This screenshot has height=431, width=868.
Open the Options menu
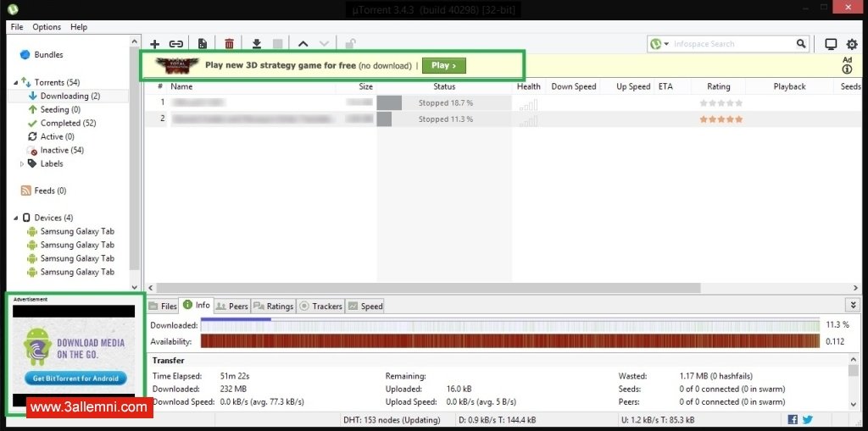47,27
